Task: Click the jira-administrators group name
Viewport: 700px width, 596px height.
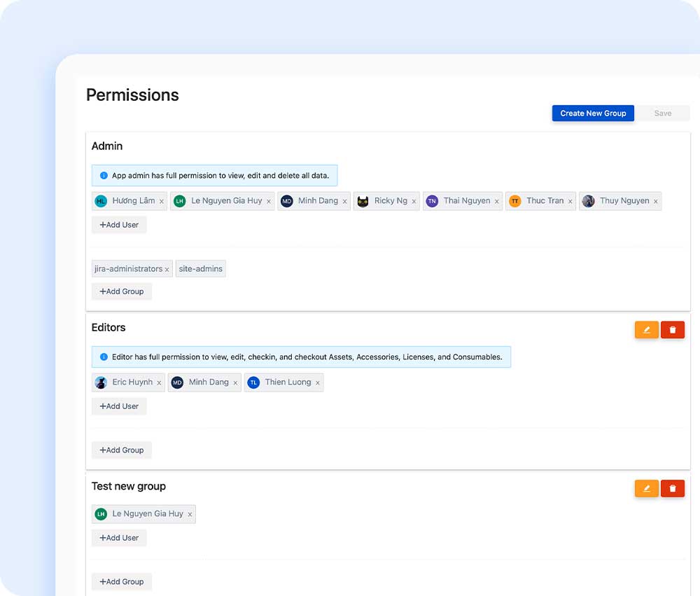Action: 129,268
